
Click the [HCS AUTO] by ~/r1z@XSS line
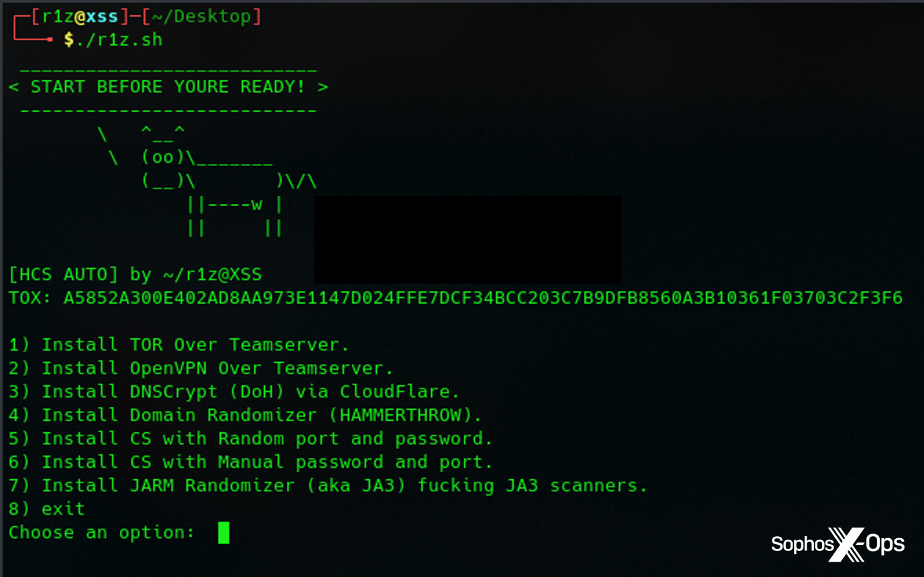[x=135, y=274]
